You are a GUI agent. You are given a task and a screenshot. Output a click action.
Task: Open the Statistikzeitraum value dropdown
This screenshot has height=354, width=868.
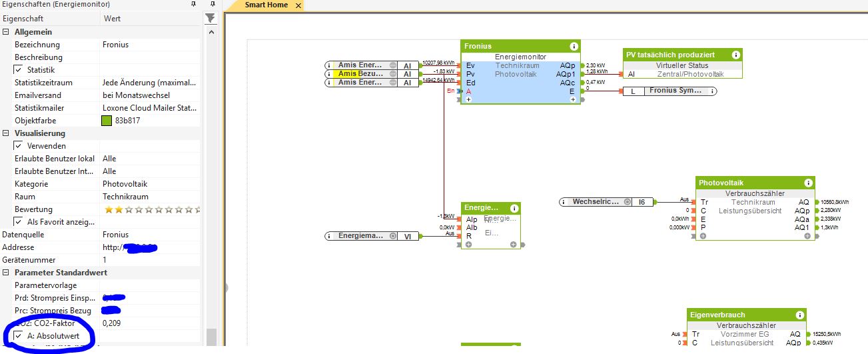pos(150,83)
